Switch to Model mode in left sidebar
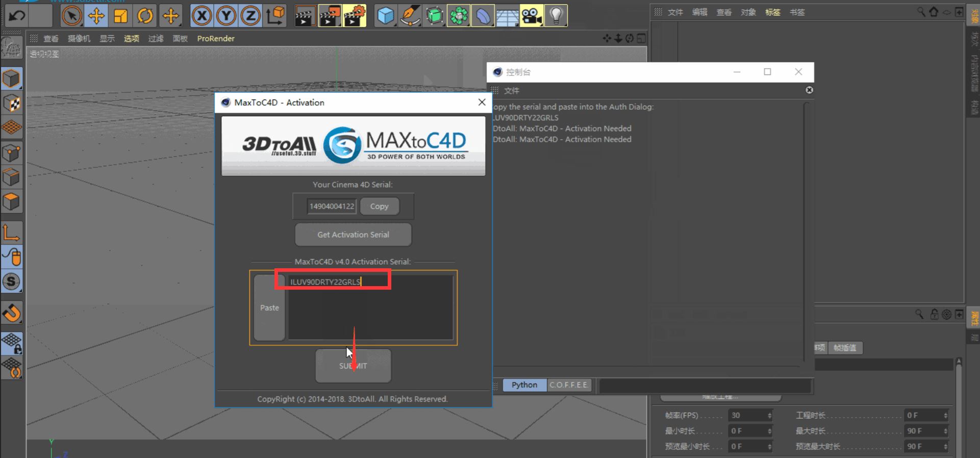Screen dimensions: 980x458 coord(12,79)
